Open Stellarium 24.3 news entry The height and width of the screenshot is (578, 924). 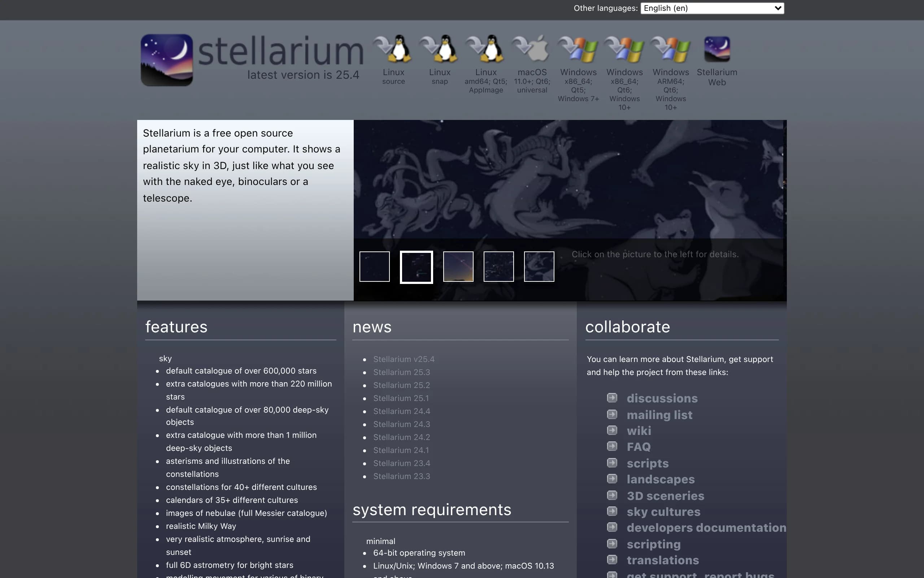pyautogui.click(x=402, y=424)
